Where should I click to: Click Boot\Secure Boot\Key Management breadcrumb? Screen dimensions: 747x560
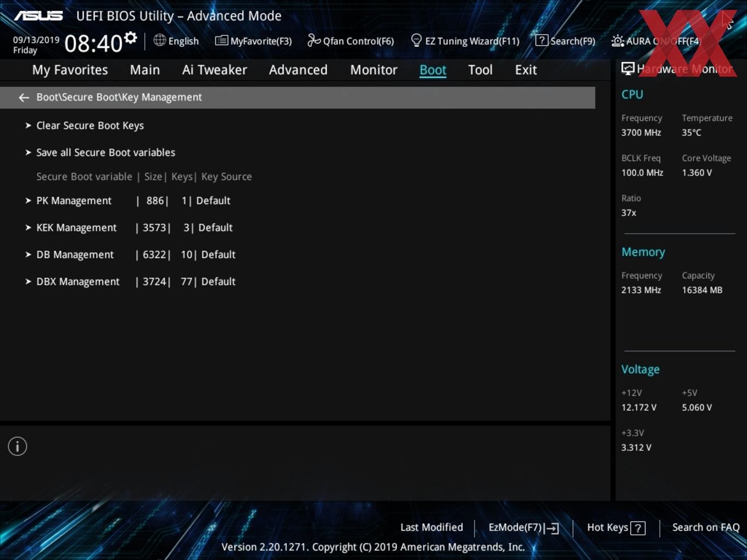[119, 97]
